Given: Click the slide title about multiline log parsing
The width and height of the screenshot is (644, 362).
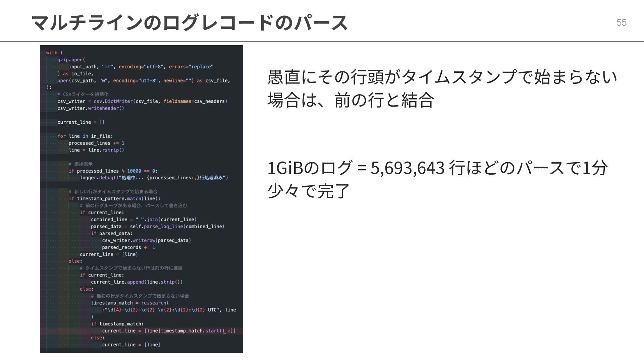Looking at the screenshot, I should tap(190, 23).
